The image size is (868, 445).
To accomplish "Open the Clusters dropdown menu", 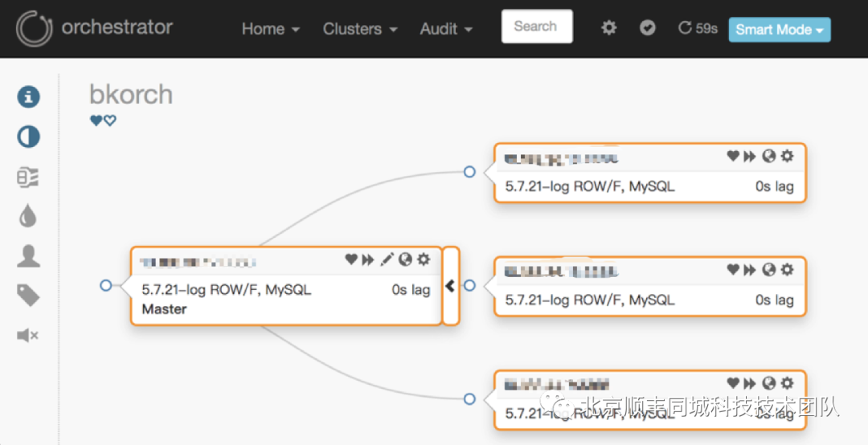I will coord(360,29).
